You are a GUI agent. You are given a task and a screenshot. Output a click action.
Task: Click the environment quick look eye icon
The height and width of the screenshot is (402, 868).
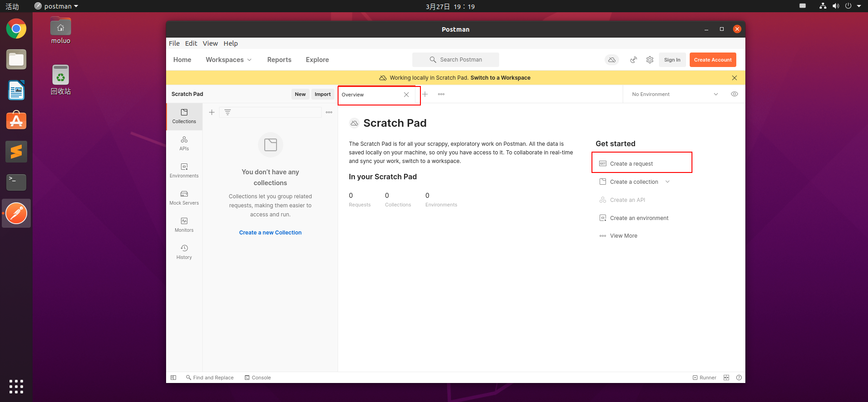(734, 94)
